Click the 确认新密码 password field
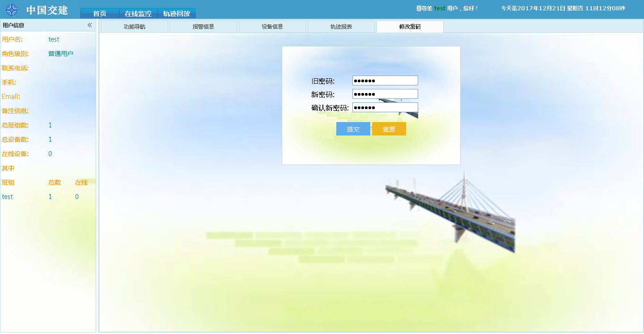The width and height of the screenshot is (644, 334). tap(385, 107)
